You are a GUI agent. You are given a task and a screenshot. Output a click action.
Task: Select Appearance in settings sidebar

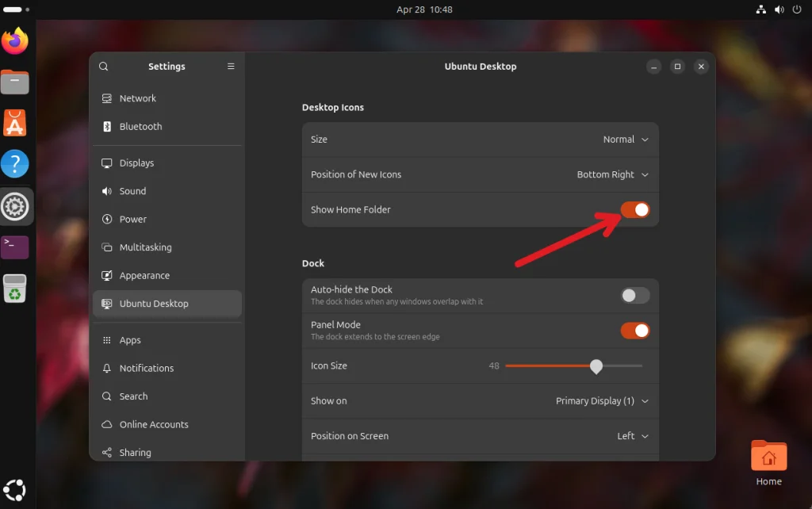[167, 275]
